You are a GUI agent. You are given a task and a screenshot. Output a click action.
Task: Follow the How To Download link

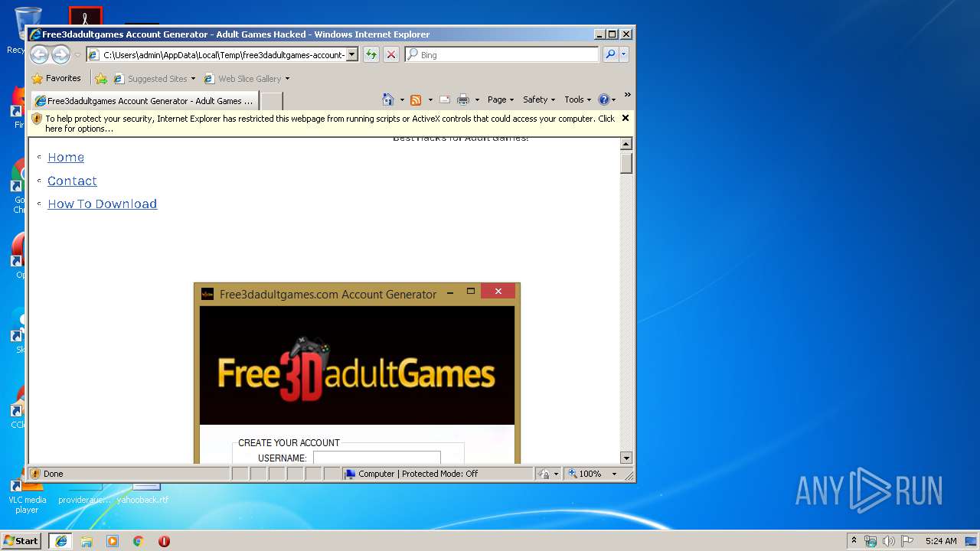[102, 204]
